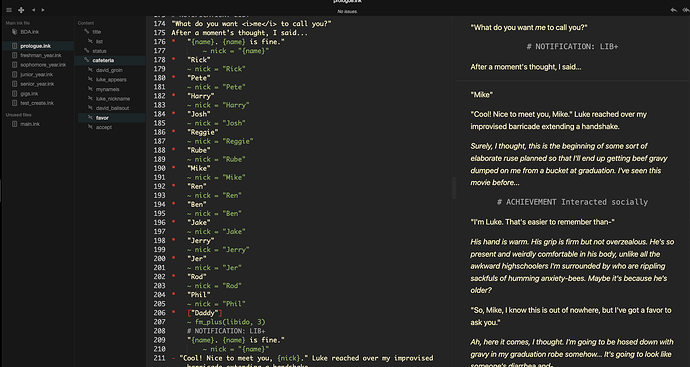Screen dimensions: 690x367
Task: Go to the luke_appears stitch
Action: [x=111, y=80]
